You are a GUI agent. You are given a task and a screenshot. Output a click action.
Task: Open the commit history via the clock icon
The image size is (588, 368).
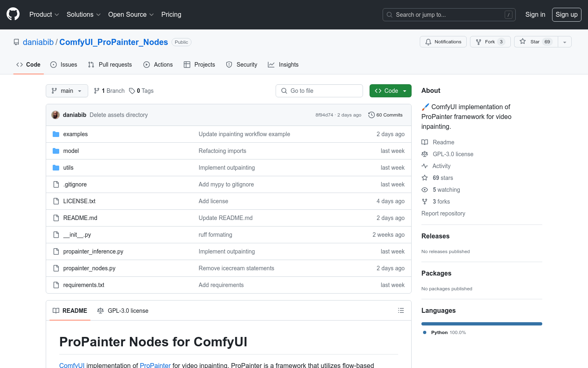point(371,115)
